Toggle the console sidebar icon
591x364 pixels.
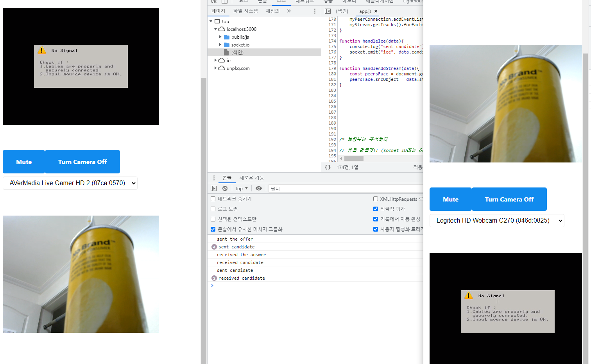(x=213, y=188)
